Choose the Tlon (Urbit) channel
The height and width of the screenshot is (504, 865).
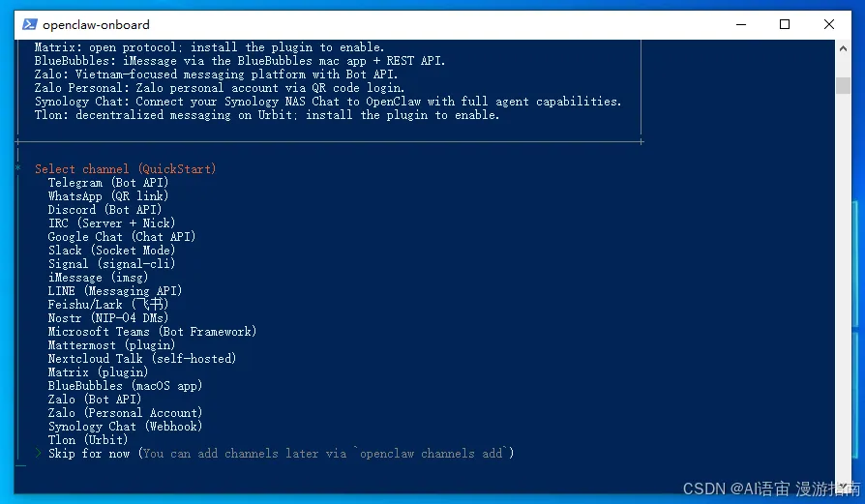88,440
